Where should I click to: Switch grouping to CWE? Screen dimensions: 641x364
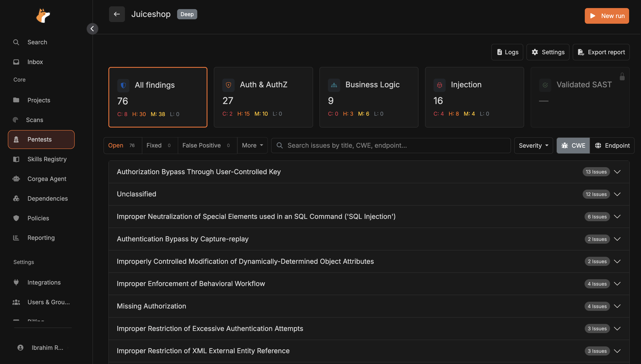(573, 146)
